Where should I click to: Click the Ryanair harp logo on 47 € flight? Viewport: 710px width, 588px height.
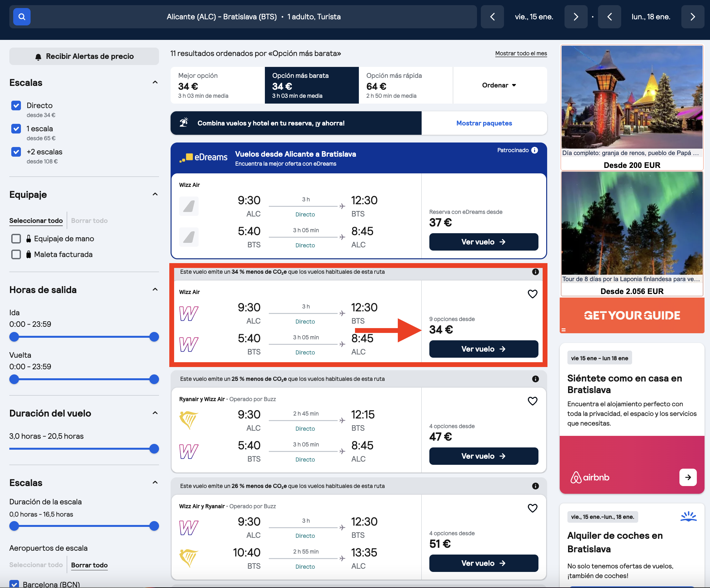click(189, 420)
